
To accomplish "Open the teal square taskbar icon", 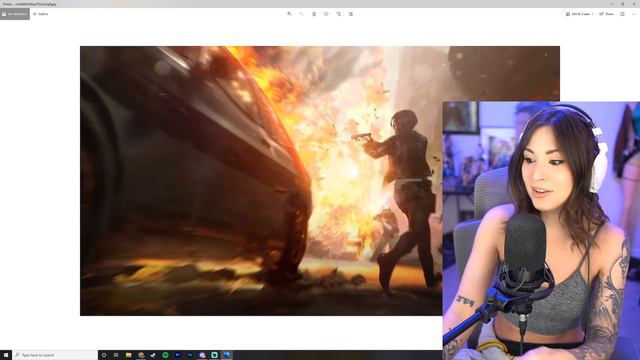I will pyautogui.click(x=215, y=355).
